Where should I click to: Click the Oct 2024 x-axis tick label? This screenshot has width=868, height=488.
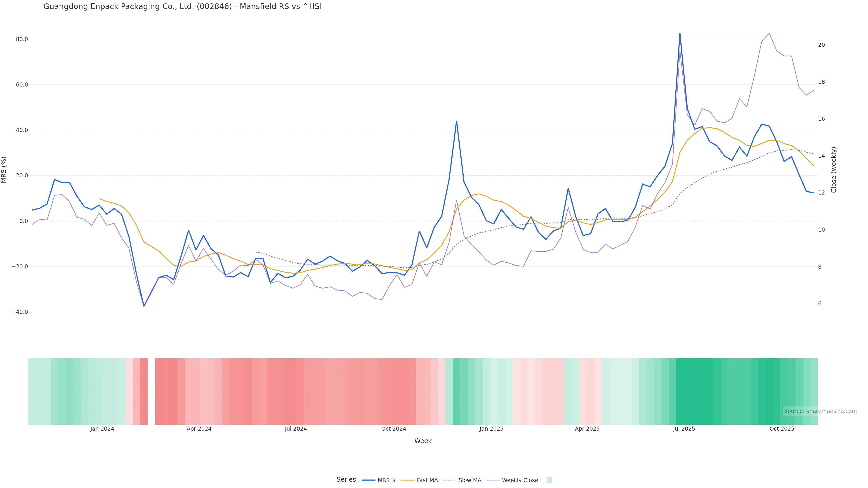(394, 429)
